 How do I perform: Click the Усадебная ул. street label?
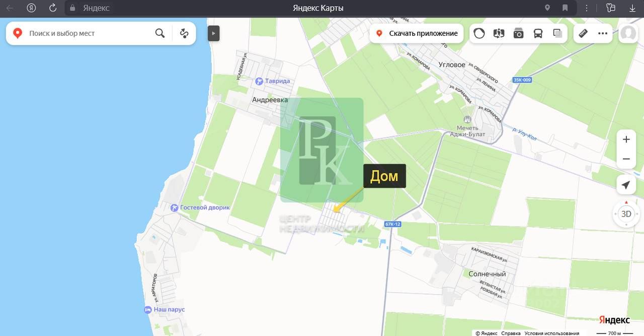(x=242, y=66)
